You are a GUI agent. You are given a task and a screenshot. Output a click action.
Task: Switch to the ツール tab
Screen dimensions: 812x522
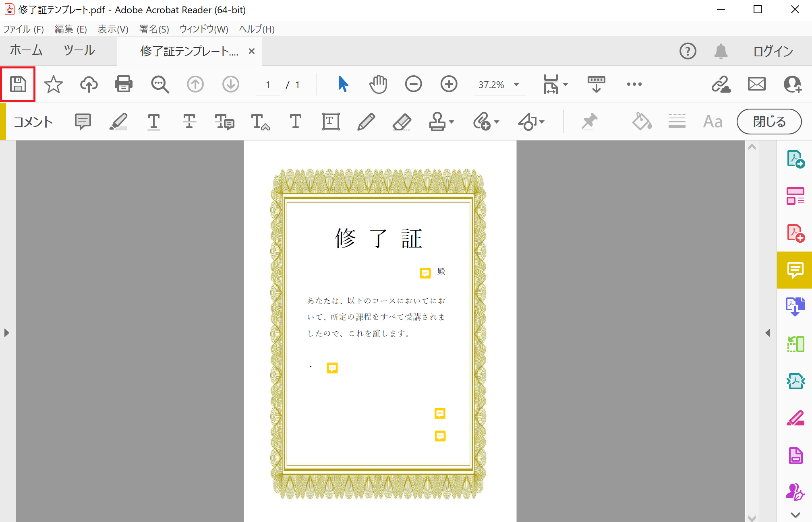pos(80,50)
